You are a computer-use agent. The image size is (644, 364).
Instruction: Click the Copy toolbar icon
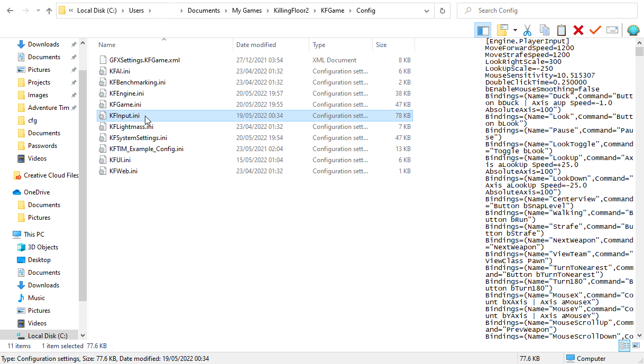point(544,30)
